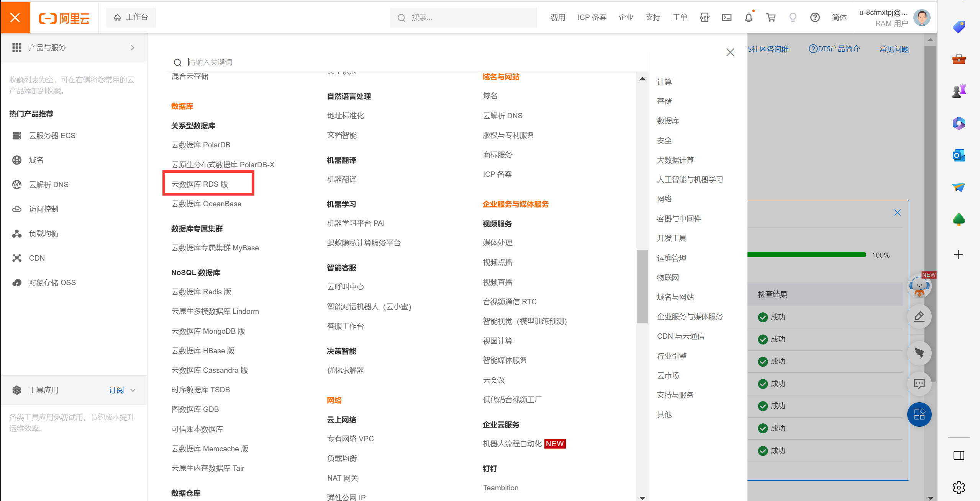Click the plus icon in browser sidebar
The image size is (980, 501).
pos(959,255)
